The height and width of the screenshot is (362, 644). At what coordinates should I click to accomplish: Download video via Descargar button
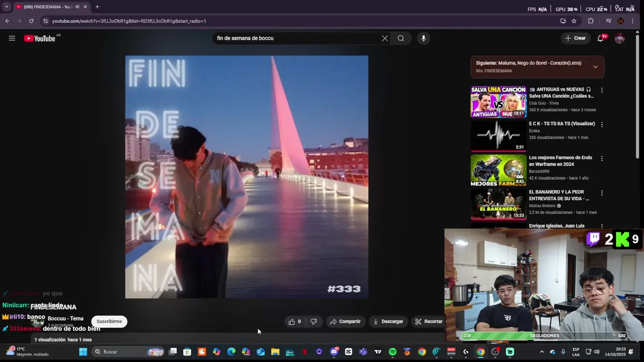pos(388,321)
